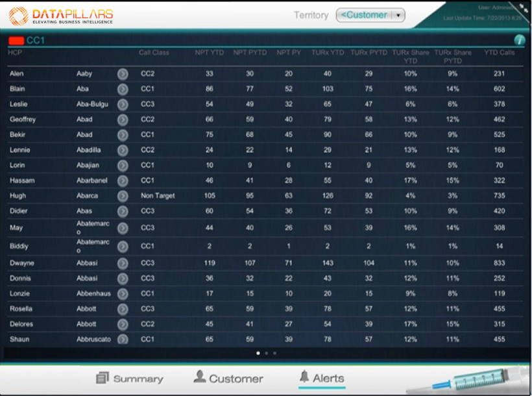Click TURx YTD value '103'

328,89
